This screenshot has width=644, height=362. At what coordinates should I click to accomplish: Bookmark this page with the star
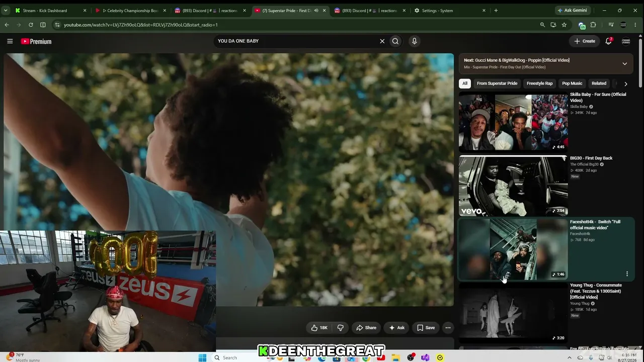click(x=564, y=25)
